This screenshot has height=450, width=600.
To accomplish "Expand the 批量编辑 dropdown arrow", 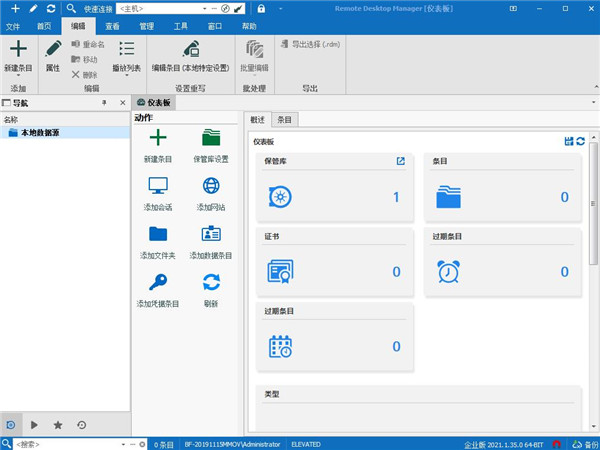I will click(x=254, y=75).
